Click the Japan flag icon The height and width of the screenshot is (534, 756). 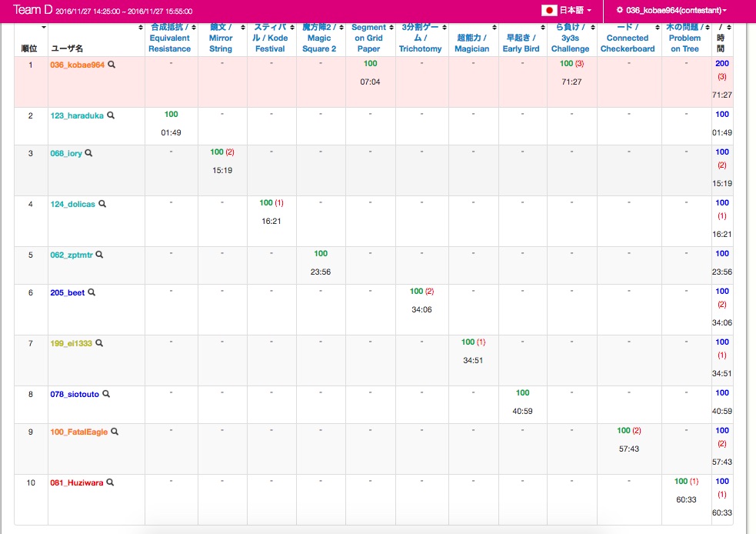tap(549, 10)
